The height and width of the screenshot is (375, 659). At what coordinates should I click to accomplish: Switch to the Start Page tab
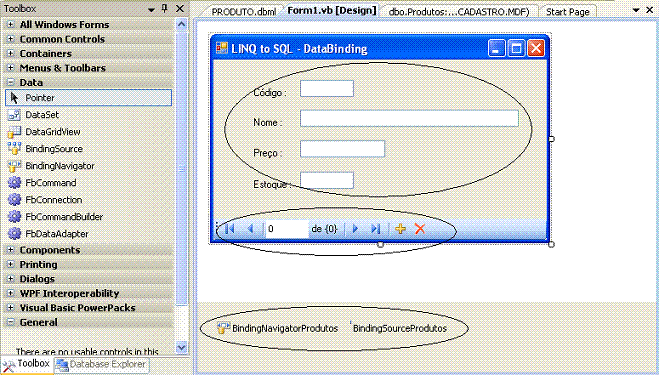pos(567,12)
